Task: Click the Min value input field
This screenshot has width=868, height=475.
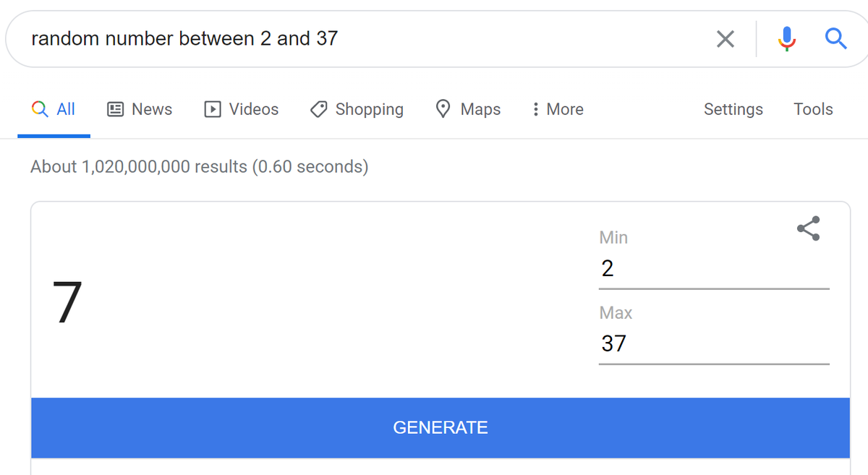Action: pos(713,269)
